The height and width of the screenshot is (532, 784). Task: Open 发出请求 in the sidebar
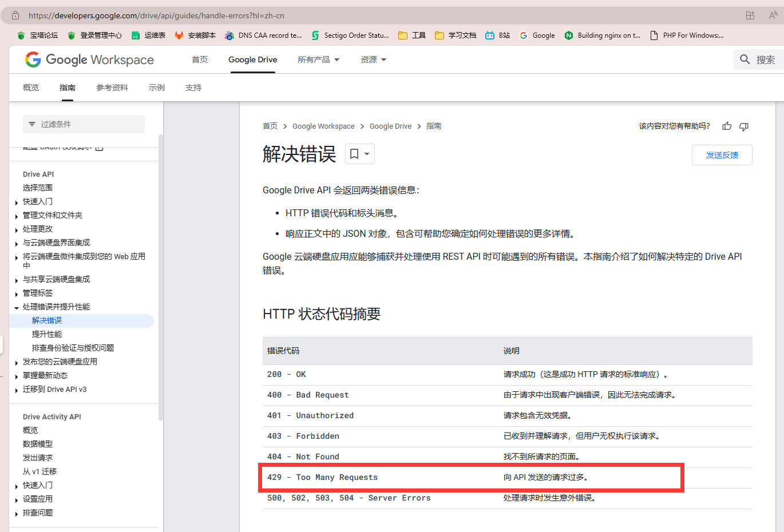pos(38,458)
